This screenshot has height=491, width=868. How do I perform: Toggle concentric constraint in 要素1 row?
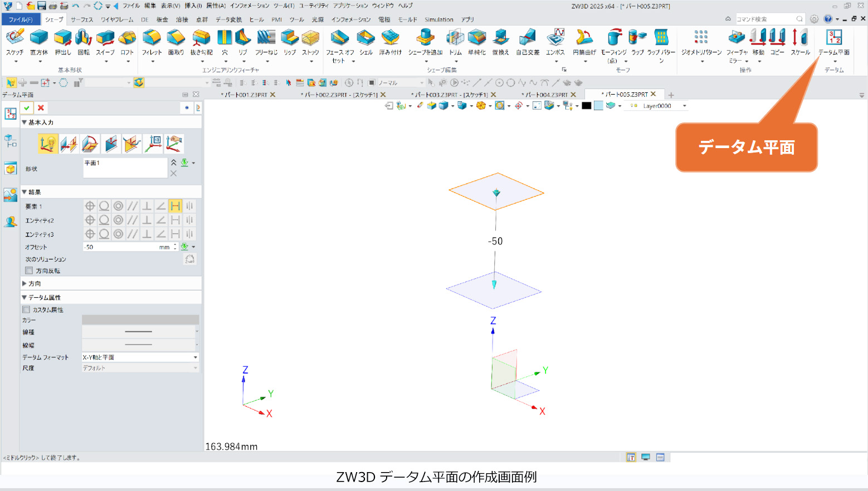(118, 206)
